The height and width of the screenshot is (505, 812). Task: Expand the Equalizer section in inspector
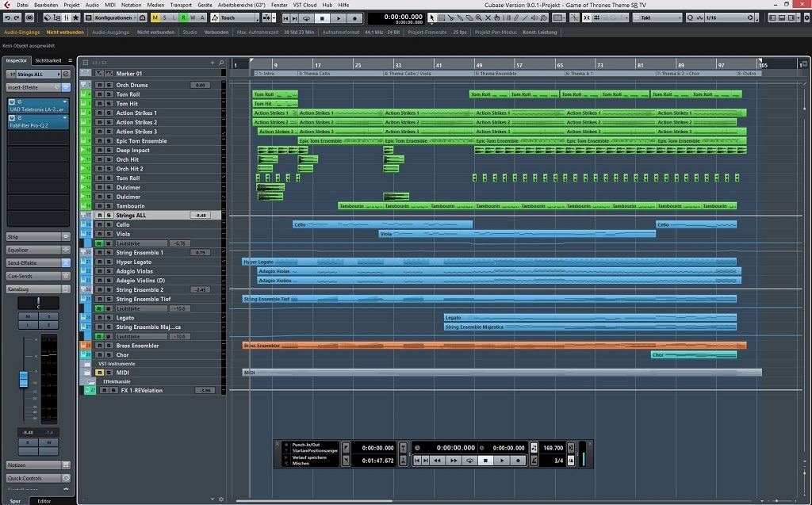click(38, 250)
